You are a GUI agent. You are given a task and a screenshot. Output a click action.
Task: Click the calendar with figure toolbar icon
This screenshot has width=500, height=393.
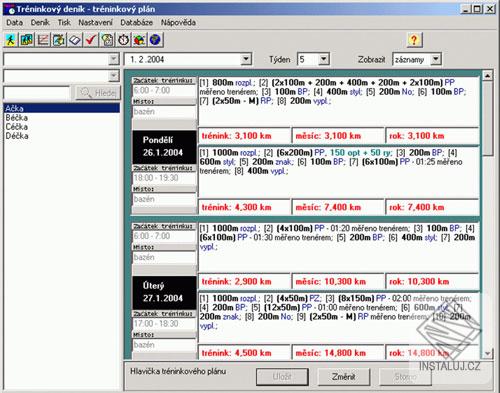[x=59, y=40]
